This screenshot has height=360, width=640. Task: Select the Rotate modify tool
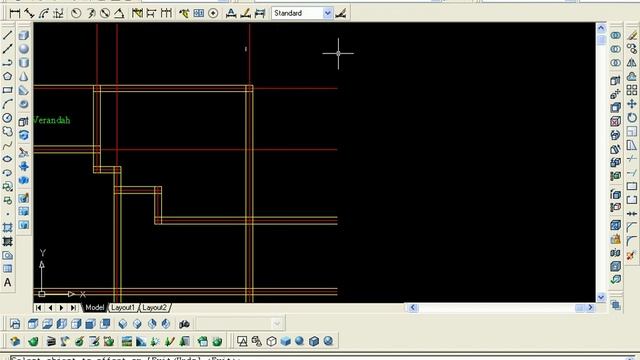pos(632,118)
